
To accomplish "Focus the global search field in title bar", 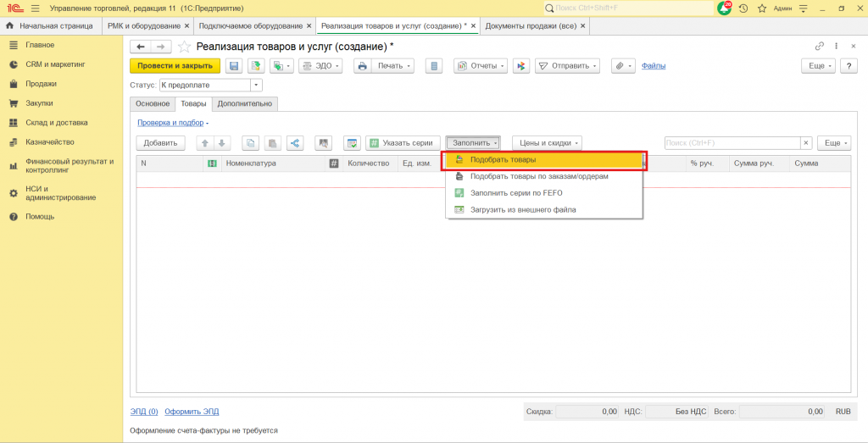I will [628, 8].
